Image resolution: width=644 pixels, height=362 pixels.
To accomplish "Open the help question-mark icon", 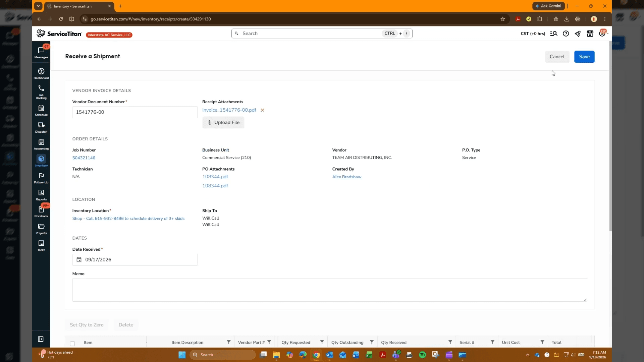I will (566, 34).
